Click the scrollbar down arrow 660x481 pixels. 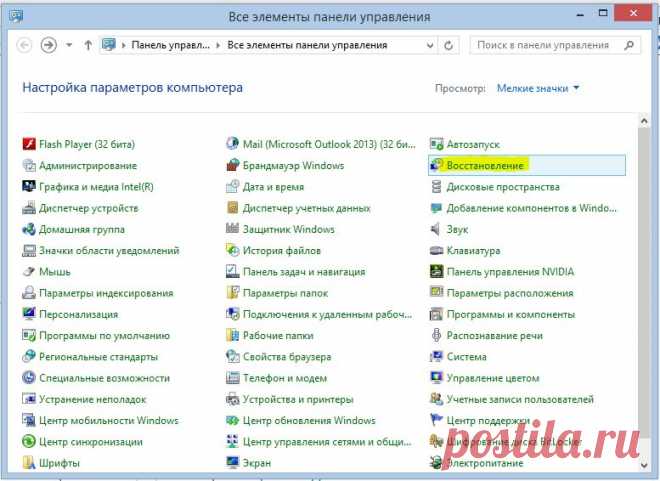[x=644, y=465]
